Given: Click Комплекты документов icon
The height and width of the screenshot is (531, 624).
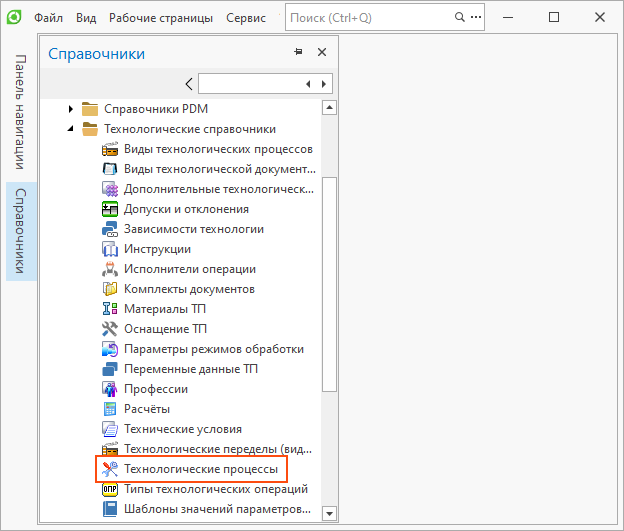Looking at the screenshot, I should click(x=110, y=289).
